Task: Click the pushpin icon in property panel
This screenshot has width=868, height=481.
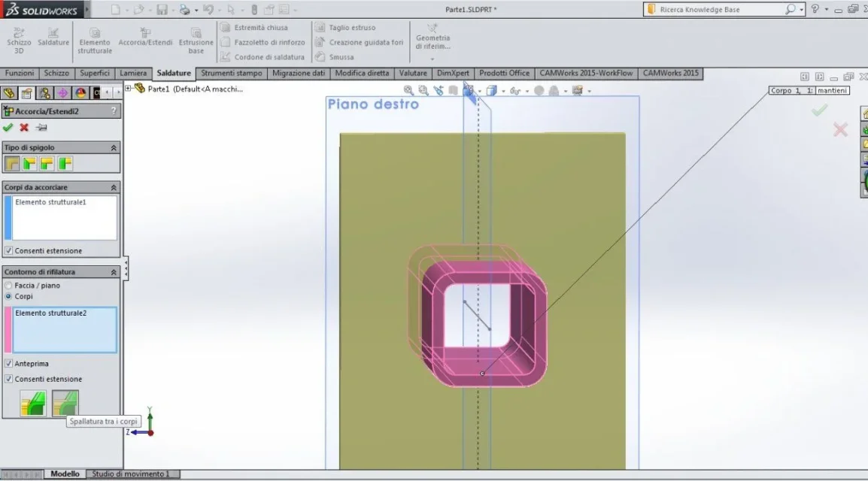Action: (x=41, y=128)
